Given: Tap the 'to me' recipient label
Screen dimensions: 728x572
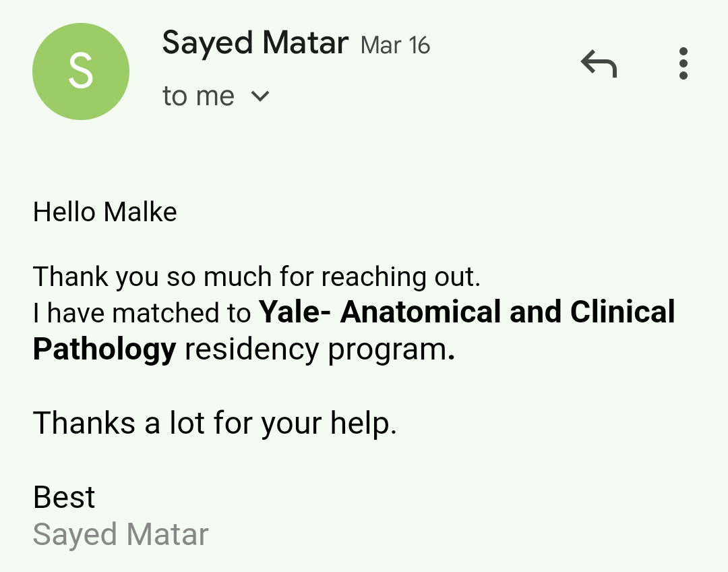Looking at the screenshot, I should click(x=198, y=96).
